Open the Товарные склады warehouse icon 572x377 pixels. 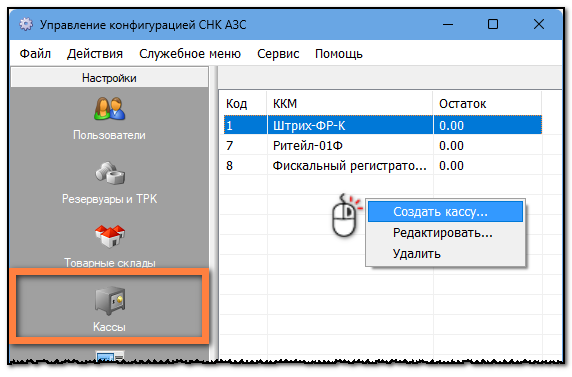[109, 236]
